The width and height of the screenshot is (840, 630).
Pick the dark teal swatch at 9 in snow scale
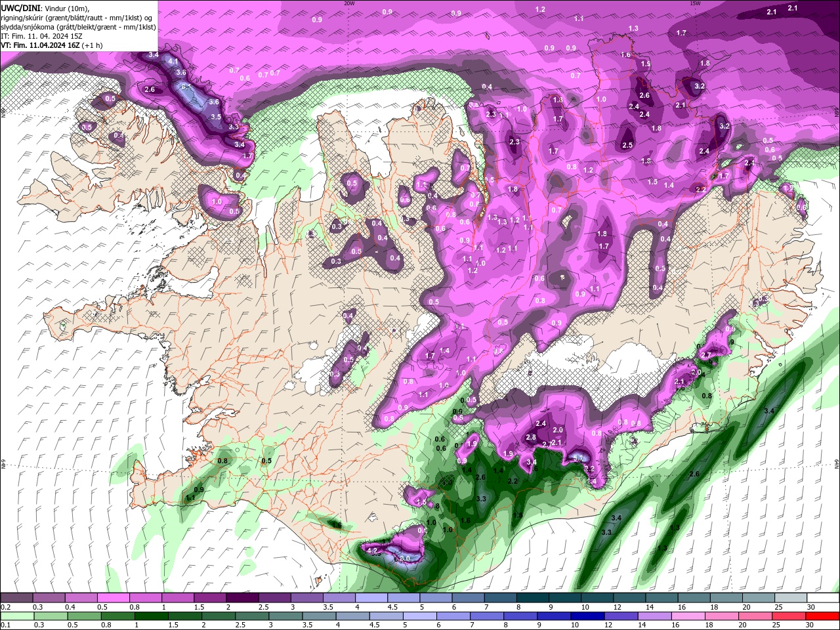point(564,598)
